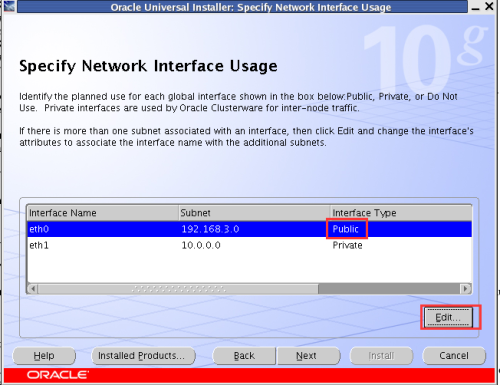Click the Interface Type column header
This screenshot has height=385, width=500.
[401, 213]
